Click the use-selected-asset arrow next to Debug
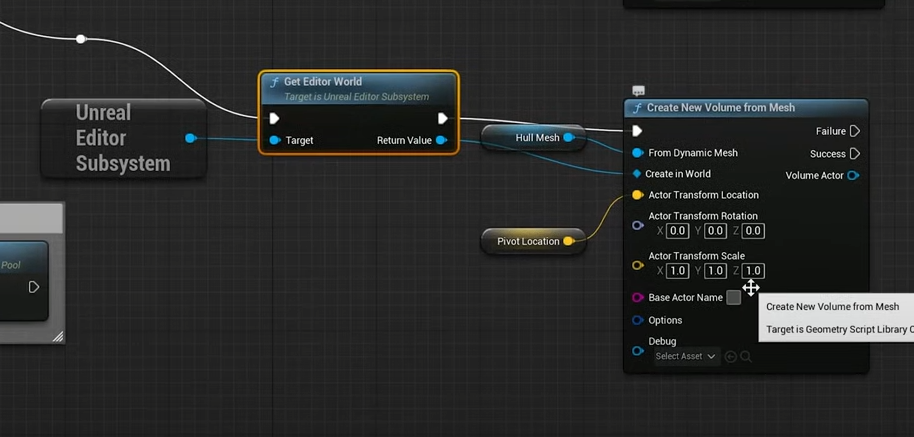914x437 pixels. 730,357
